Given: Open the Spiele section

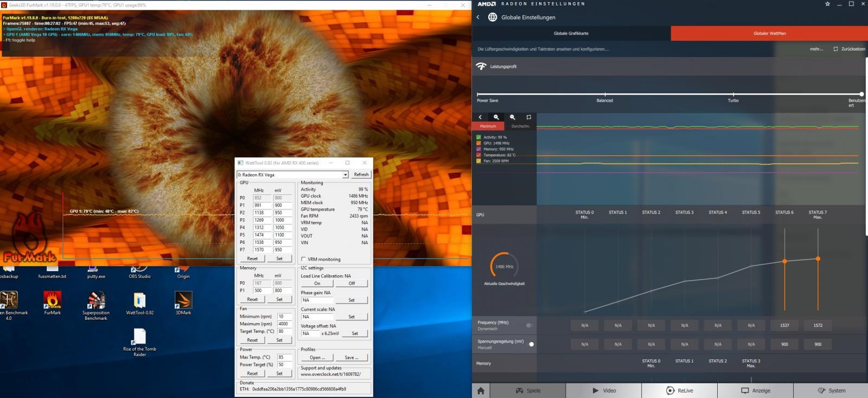Looking at the screenshot, I should point(528,390).
